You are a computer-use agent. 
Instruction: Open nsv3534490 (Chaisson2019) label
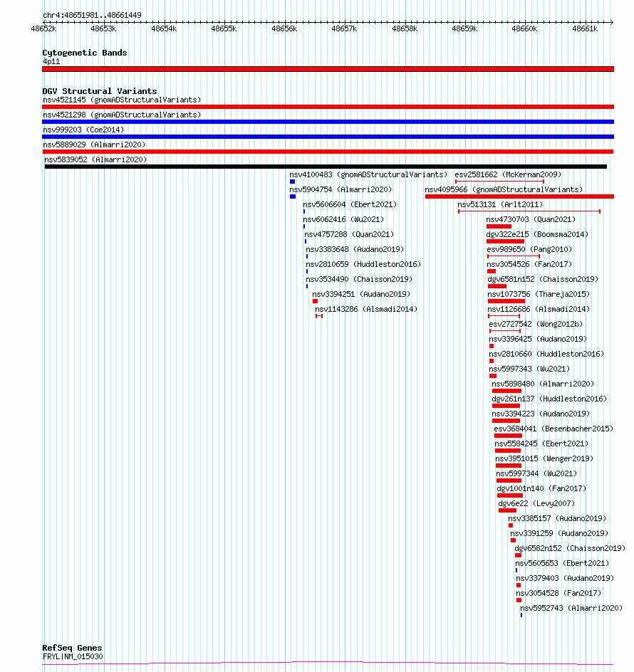pos(359,280)
